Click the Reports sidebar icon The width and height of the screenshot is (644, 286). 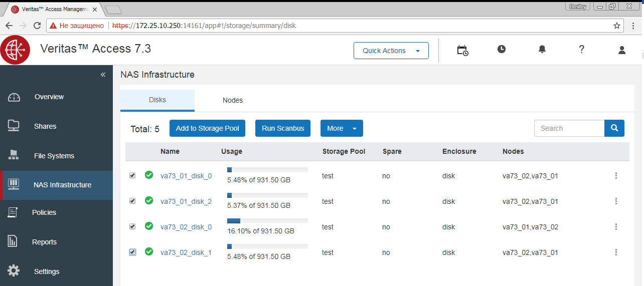[x=13, y=241]
